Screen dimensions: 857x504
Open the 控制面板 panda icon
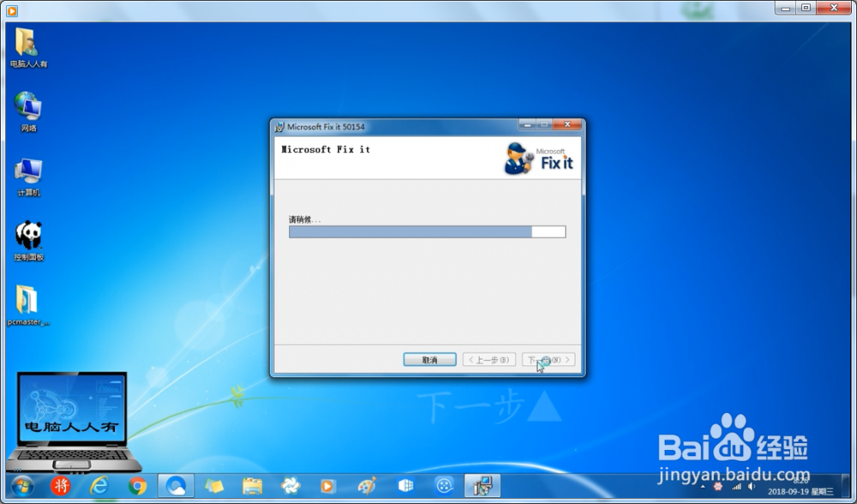pos(28,241)
